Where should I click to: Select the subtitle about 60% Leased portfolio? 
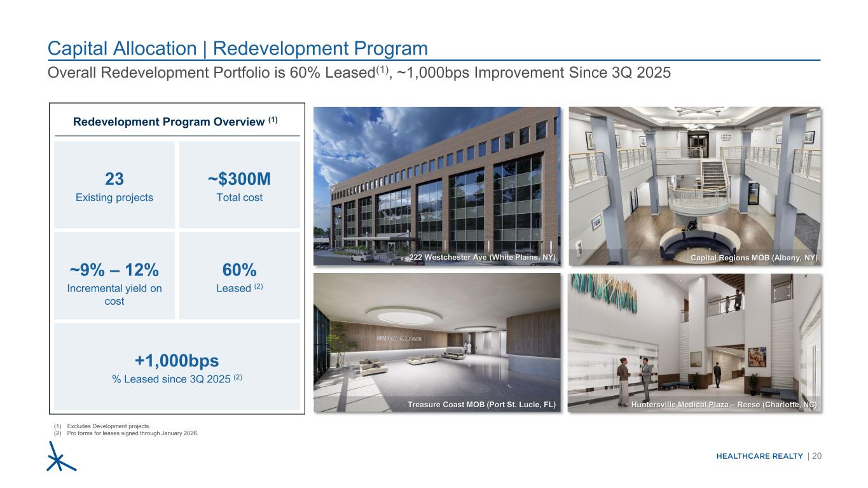point(360,73)
